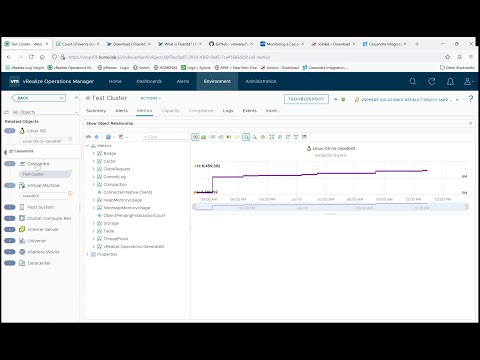The image size is (480, 360).
Task: Open the Dashboards menu
Action: coord(149,81)
